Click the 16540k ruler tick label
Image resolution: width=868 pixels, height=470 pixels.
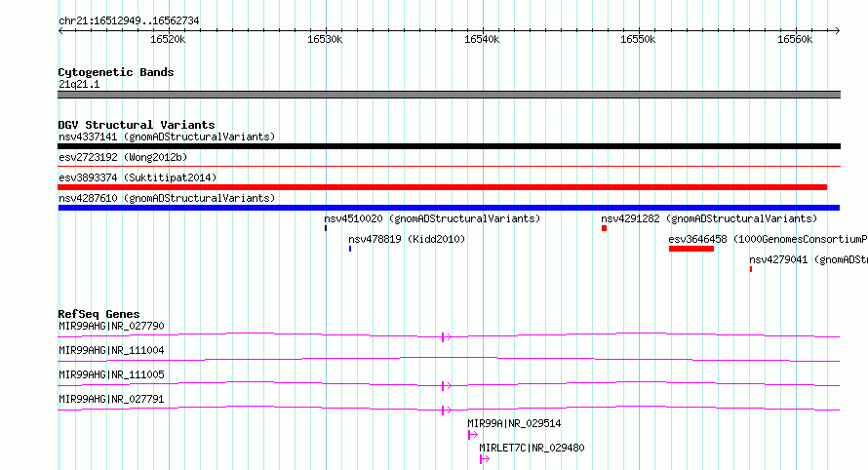point(482,39)
